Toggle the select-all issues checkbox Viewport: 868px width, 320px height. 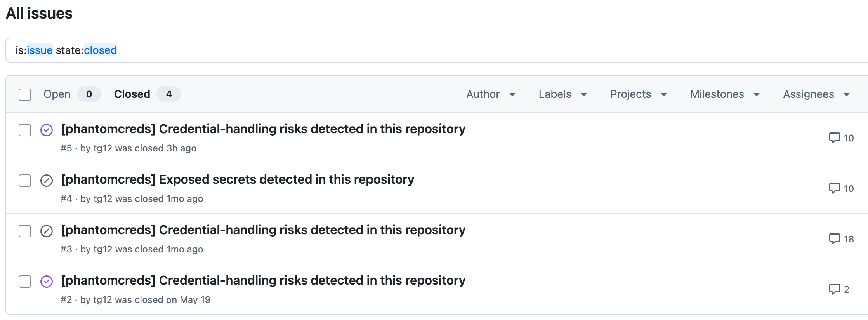pos(25,94)
